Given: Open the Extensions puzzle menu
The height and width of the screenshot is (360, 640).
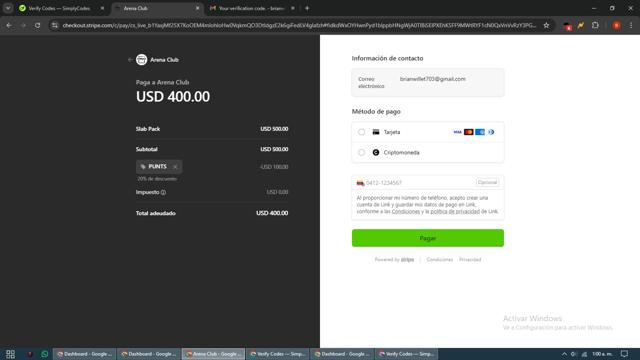Looking at the screenshot, I should (595, 25).
